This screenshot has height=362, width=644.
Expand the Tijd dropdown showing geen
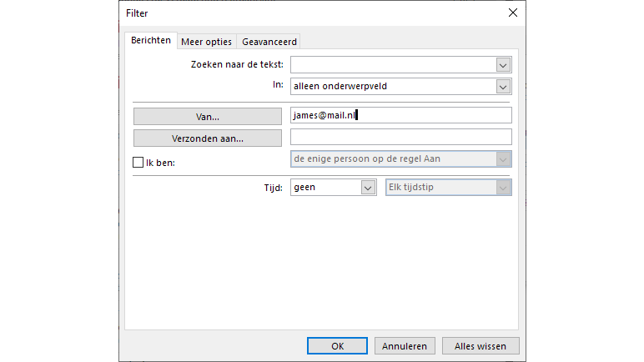[x=368, y=188]
